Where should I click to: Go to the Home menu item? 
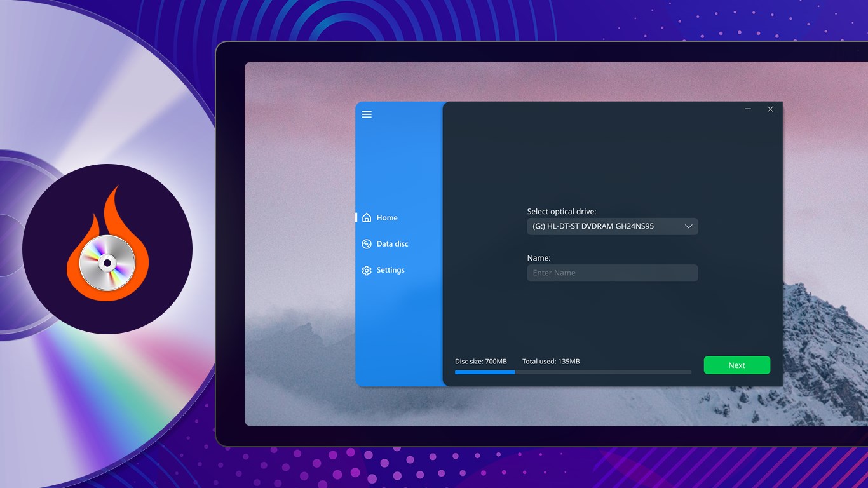(x=387, y=218)
